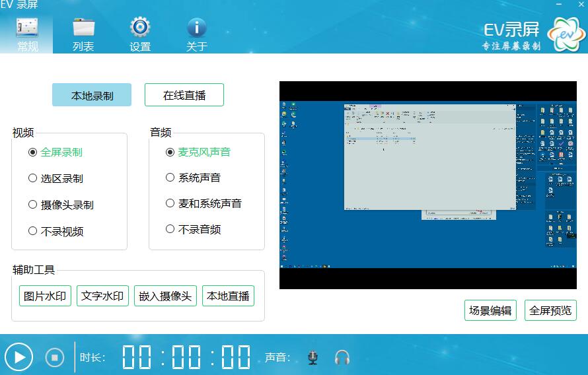The image size is (588, 375).
Task: Click the EV录屏 logo icon
Action: (x=566, y=34)
